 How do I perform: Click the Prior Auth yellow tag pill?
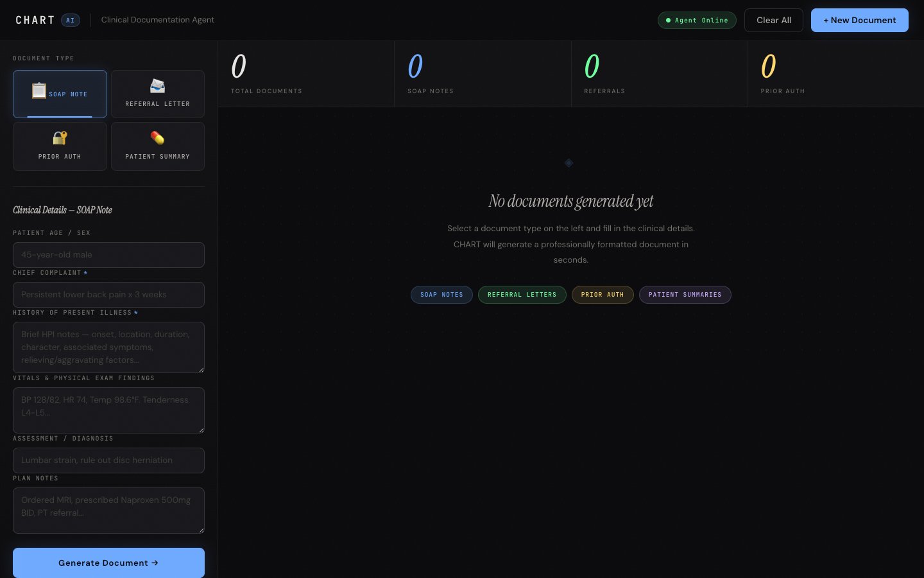(602, 295)
